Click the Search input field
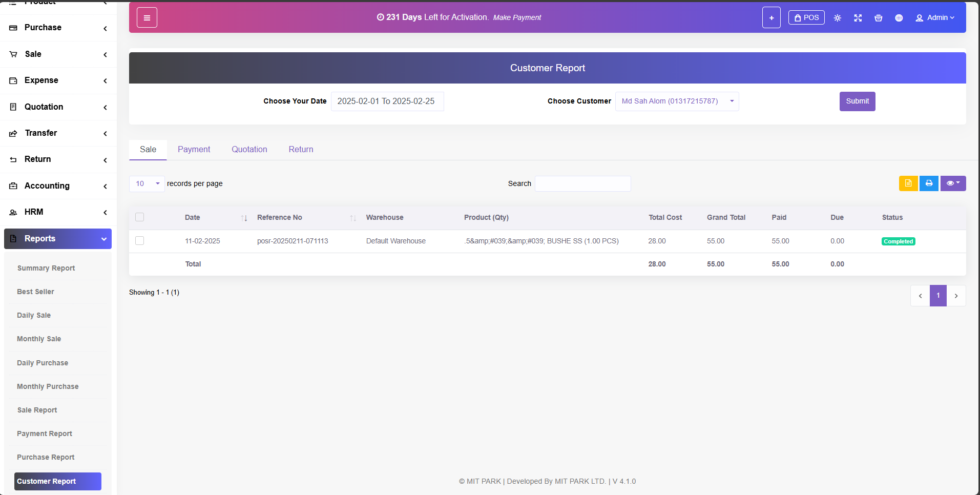This screenshot has width=980, height=495. point(582,183)
